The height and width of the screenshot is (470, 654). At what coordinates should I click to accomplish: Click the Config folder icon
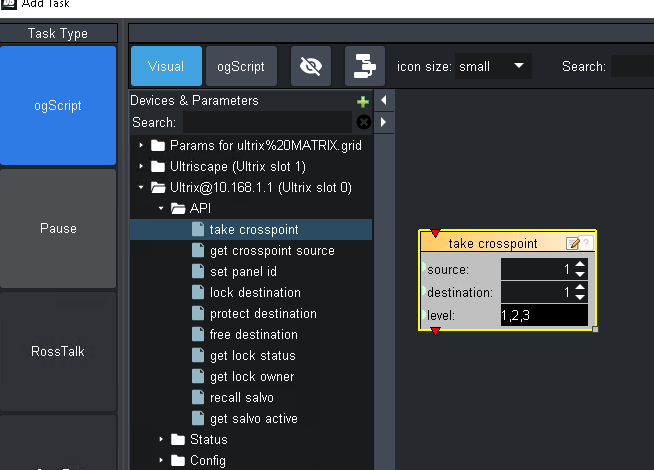point(178,460)
